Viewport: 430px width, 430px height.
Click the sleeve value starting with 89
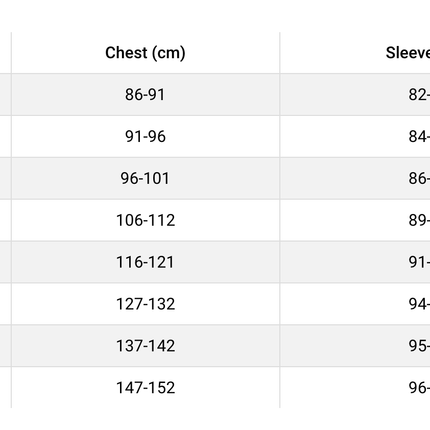tap(419, 220)
